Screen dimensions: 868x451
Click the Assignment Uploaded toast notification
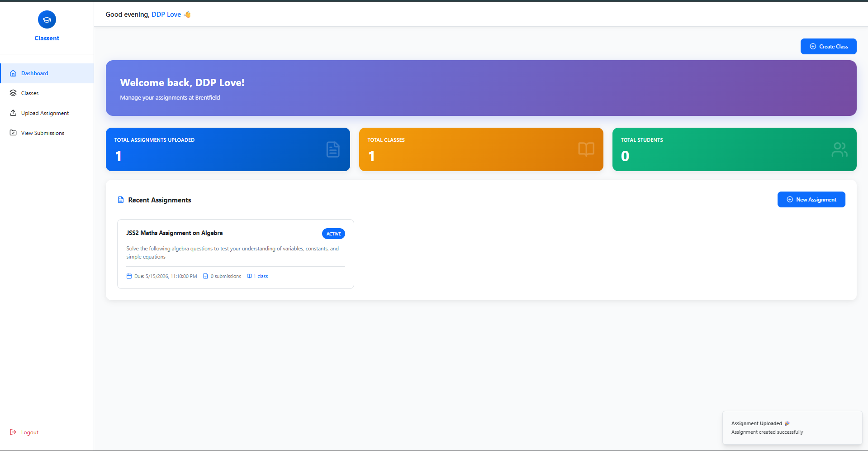792,428
